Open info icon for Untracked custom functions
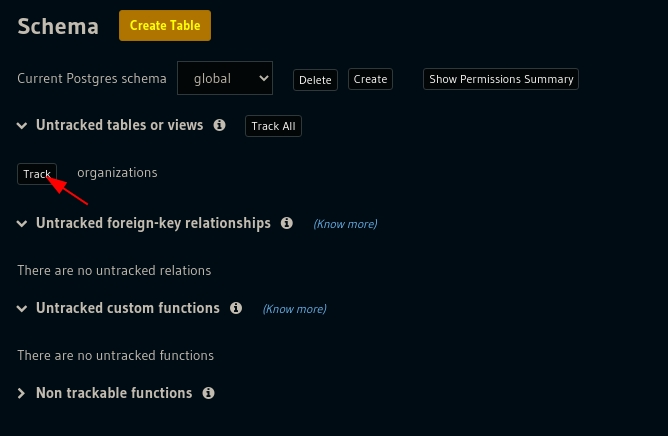This screenshot has height=436, width=668. coord(236,308)
